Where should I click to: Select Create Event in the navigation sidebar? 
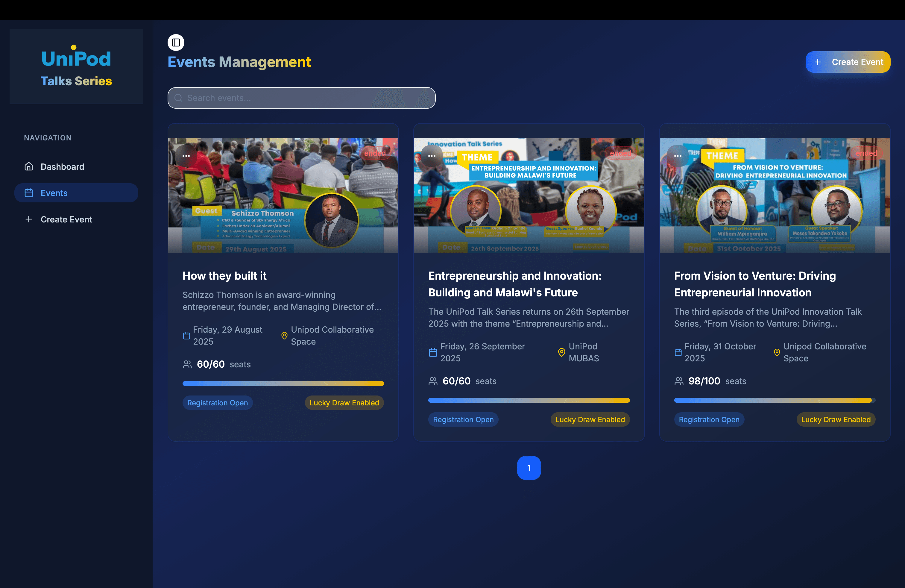(x=66, y=219)
